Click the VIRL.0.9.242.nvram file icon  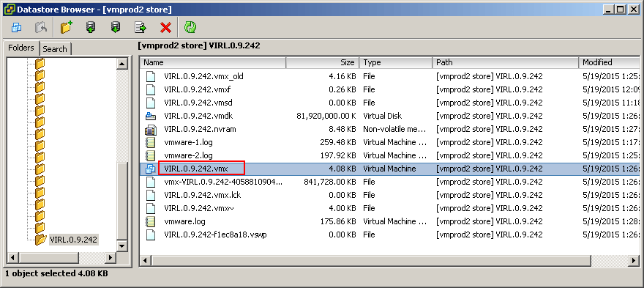151,130
